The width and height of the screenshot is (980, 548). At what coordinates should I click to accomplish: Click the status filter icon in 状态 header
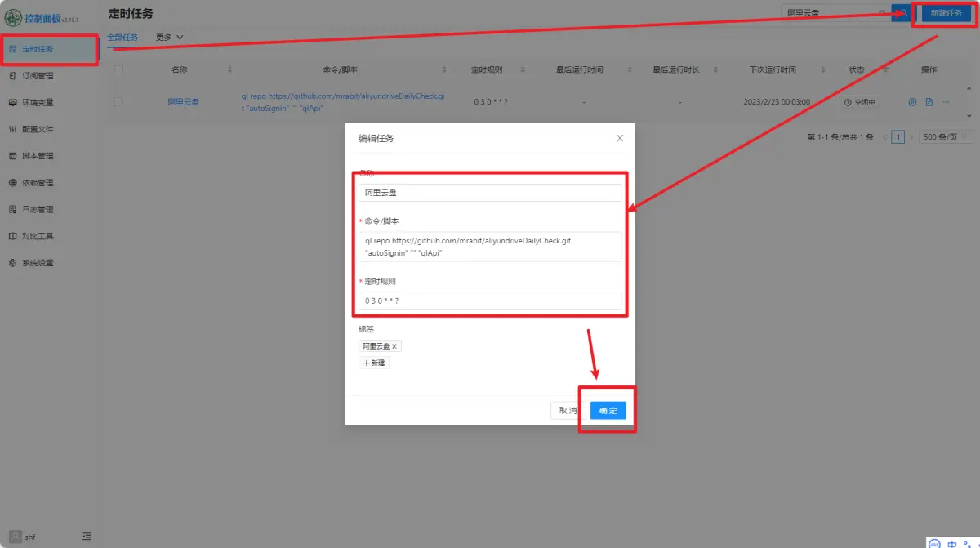885,70
